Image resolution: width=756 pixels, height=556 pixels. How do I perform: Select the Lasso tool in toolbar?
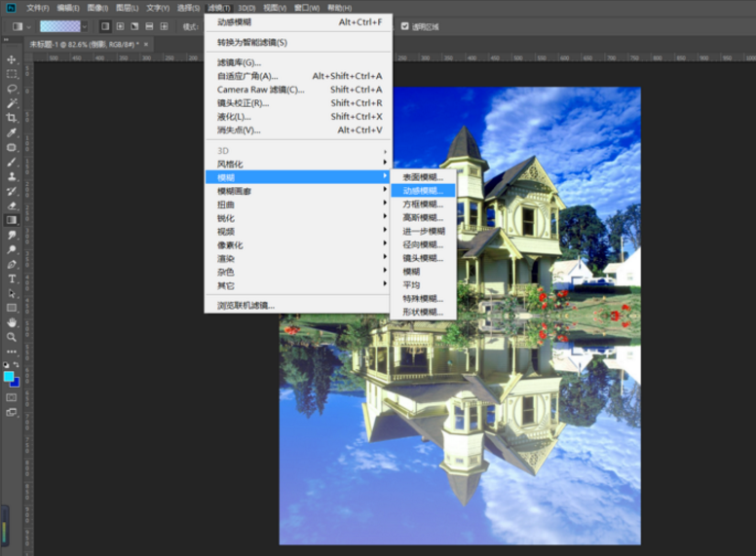point(12,89)
